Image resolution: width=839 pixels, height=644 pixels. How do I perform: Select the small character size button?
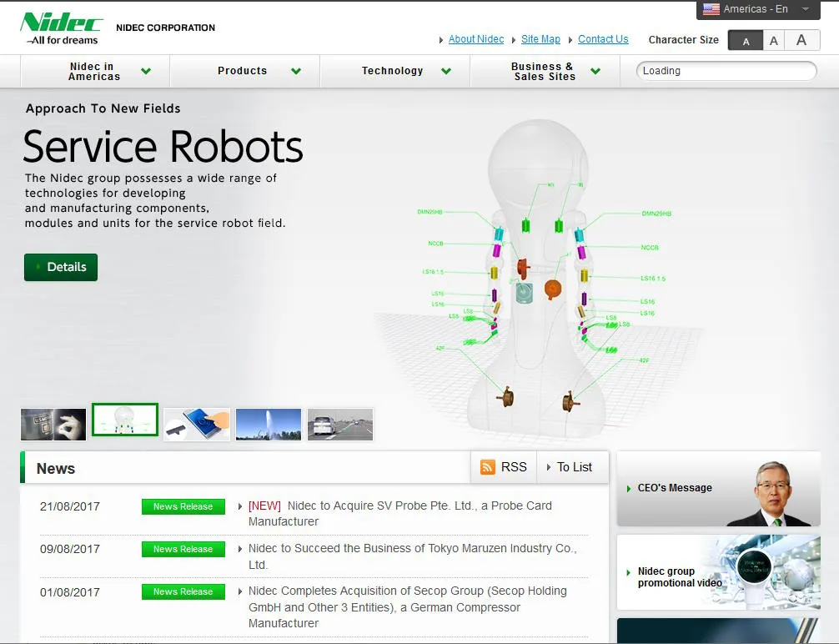(746, 41)
